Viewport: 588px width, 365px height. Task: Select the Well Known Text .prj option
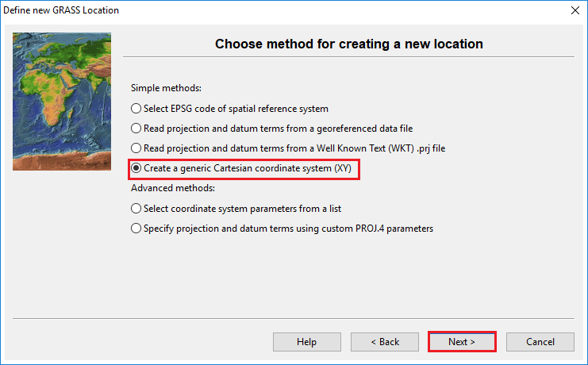[x=136, y=148]
